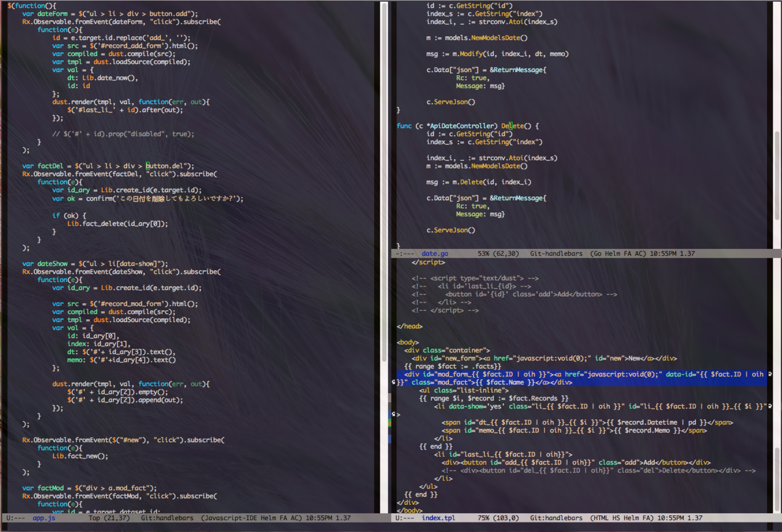Place cursor on the 'var factMod' line
The height and width of the screenshot is (532, 782).
(89, 488)
